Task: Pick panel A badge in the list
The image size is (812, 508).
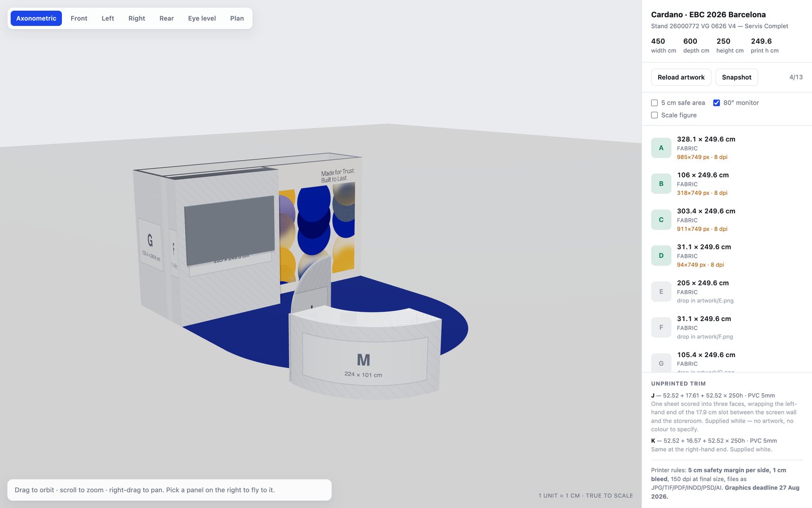Action: click(661, 148)
